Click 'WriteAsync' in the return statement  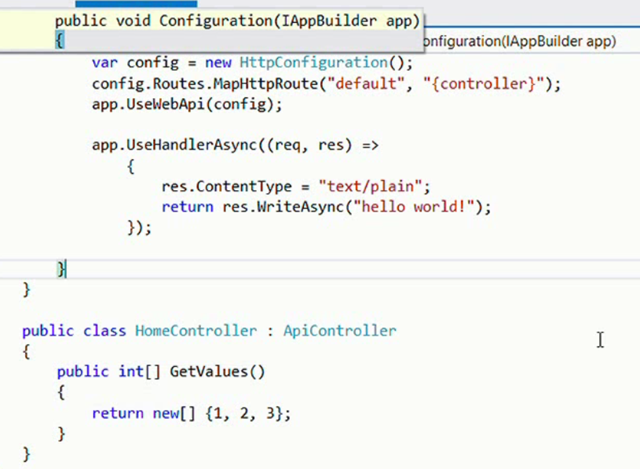(300, 207)
